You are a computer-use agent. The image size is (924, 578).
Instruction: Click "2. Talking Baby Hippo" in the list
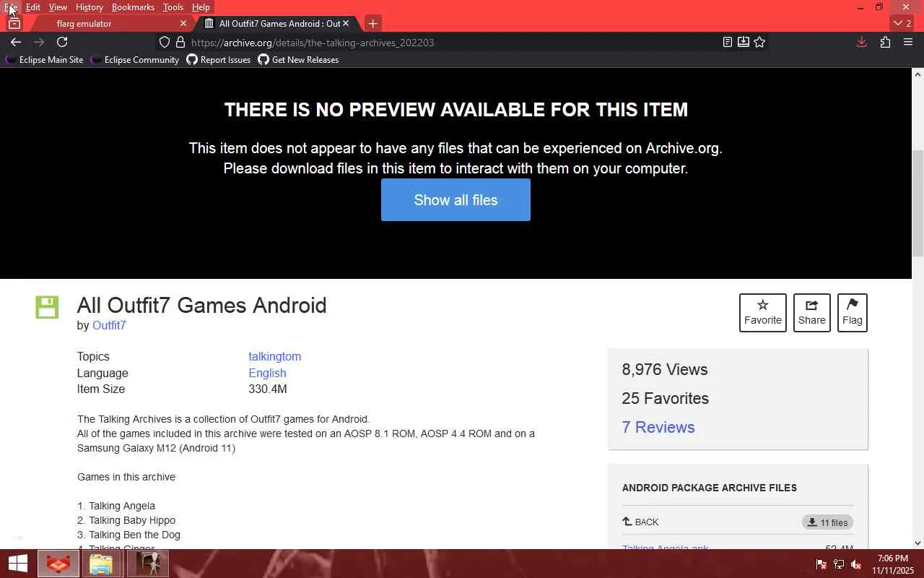pyautogui.click(x=126, y=520)
